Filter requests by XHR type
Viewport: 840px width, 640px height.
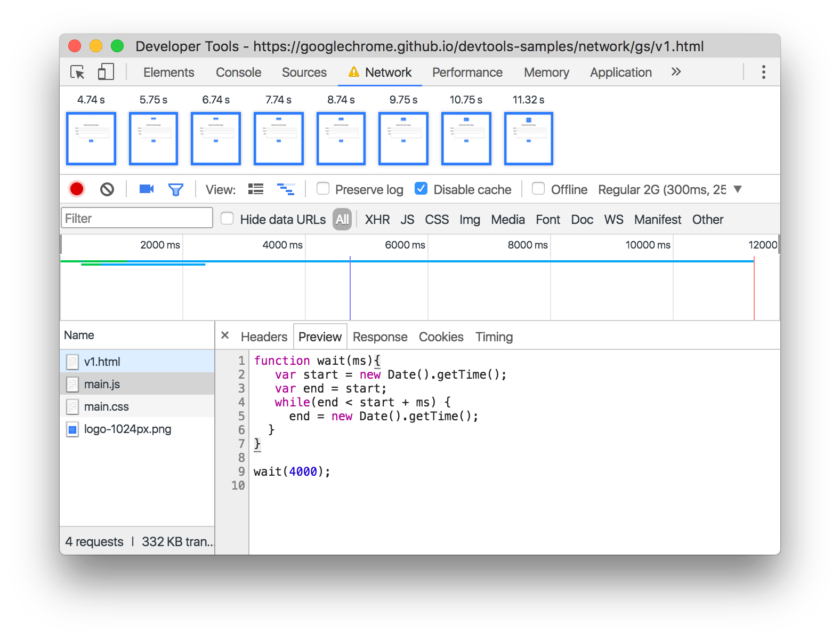coord(377,220)
